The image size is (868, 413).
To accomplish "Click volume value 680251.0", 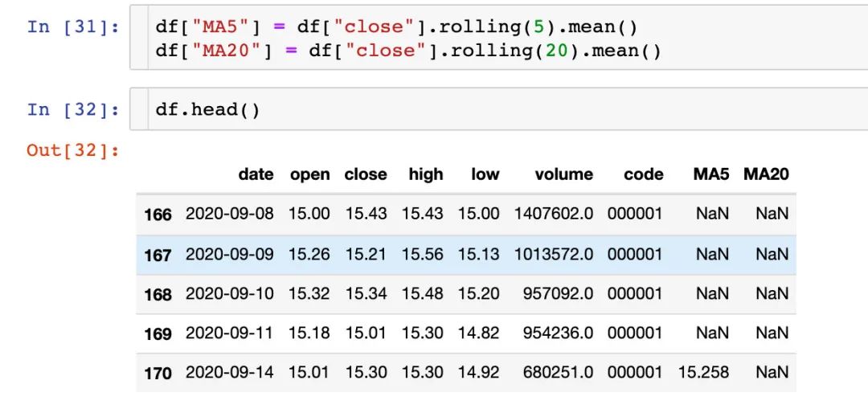I will [x=558, y=373].
